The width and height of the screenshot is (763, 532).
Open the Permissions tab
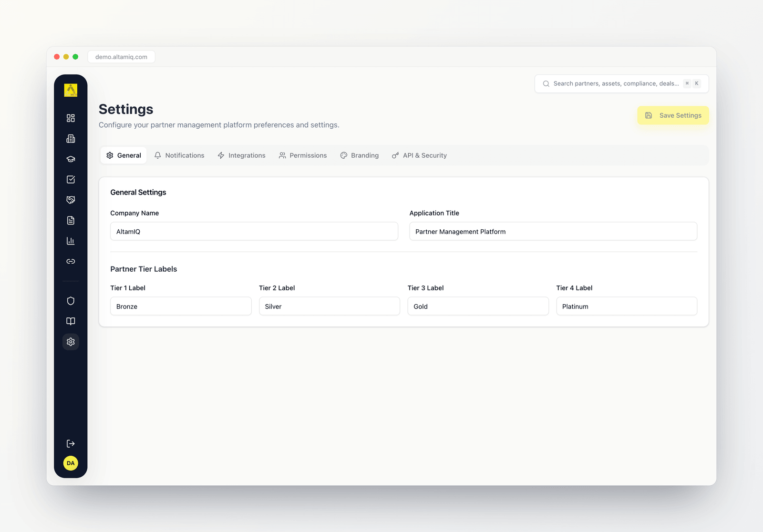pos(303,155)
